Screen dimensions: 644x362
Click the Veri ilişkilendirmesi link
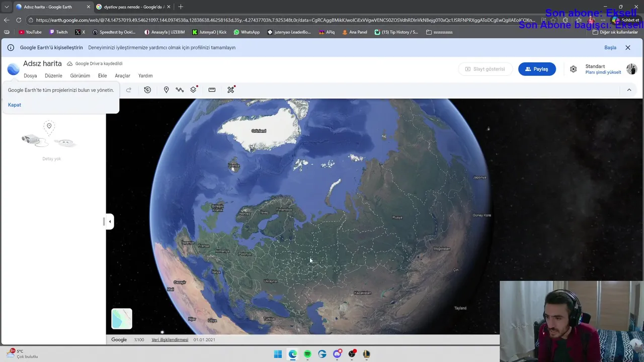[x=170, y=340]
